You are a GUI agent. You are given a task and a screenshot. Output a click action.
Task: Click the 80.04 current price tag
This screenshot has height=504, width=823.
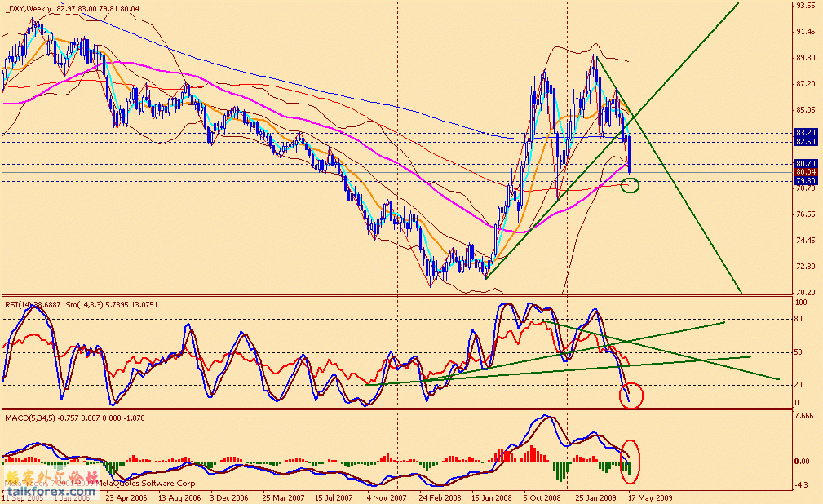806,172
